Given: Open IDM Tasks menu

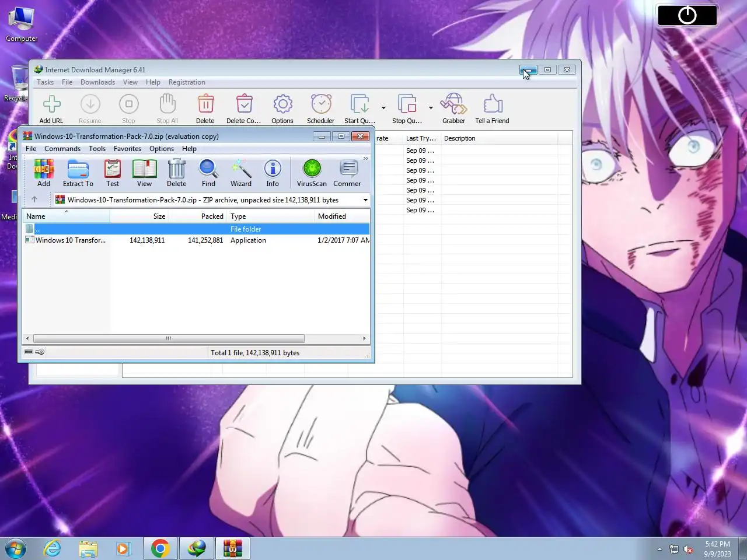Looking at the screenshot, I should (x=45, y=82).
